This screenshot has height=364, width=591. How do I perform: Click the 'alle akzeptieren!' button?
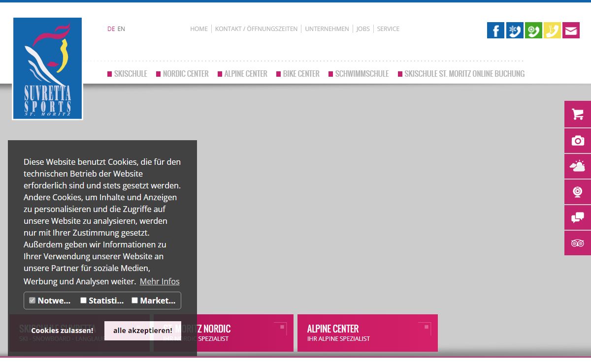(143, 331)
